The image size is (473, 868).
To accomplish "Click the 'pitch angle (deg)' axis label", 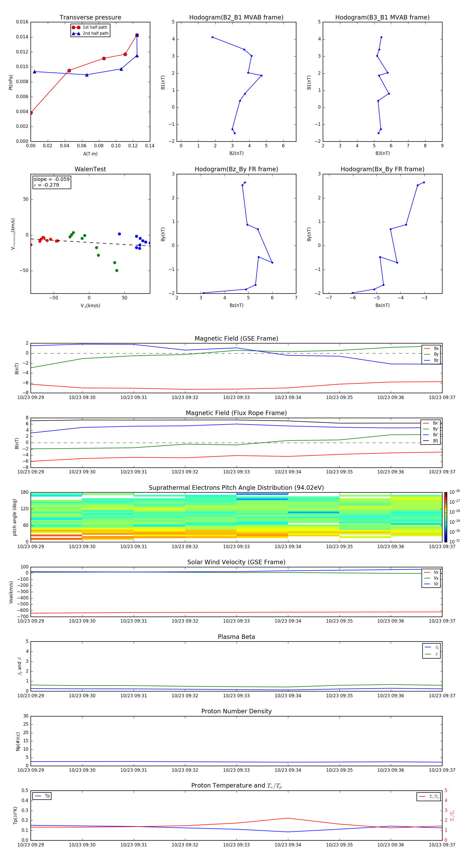I will pos(14,517).
